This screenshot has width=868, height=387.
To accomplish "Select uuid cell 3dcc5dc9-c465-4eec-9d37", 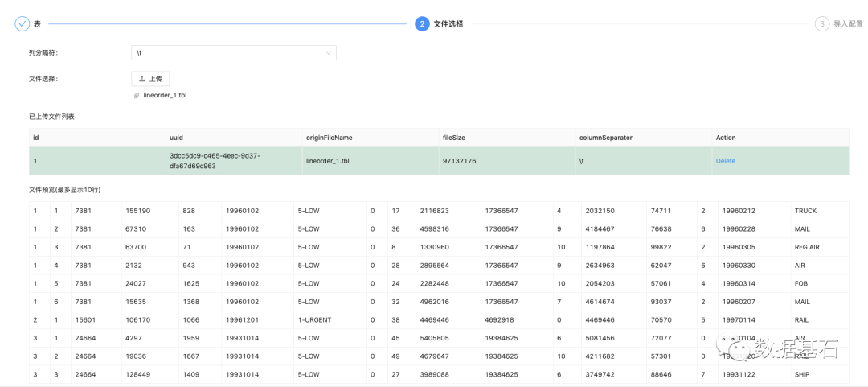I will (234, 161).
